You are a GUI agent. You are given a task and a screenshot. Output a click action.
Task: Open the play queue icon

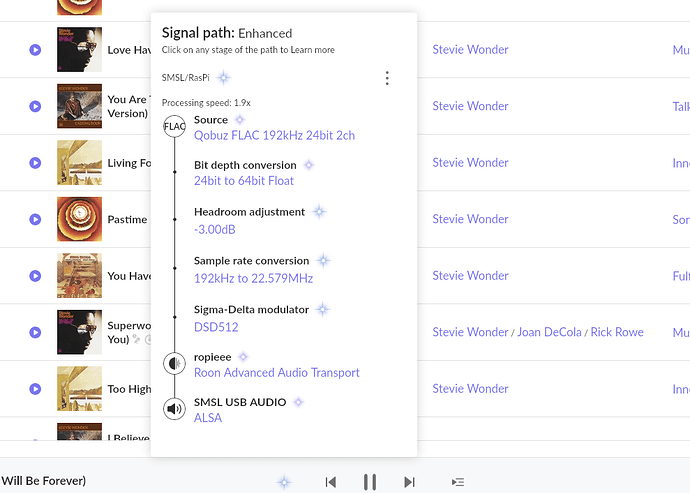[x=458, y=482]
